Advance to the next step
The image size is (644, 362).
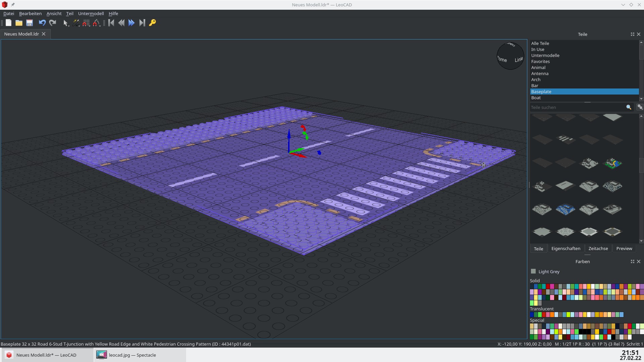pyautogui.click(x=131, y=23)
